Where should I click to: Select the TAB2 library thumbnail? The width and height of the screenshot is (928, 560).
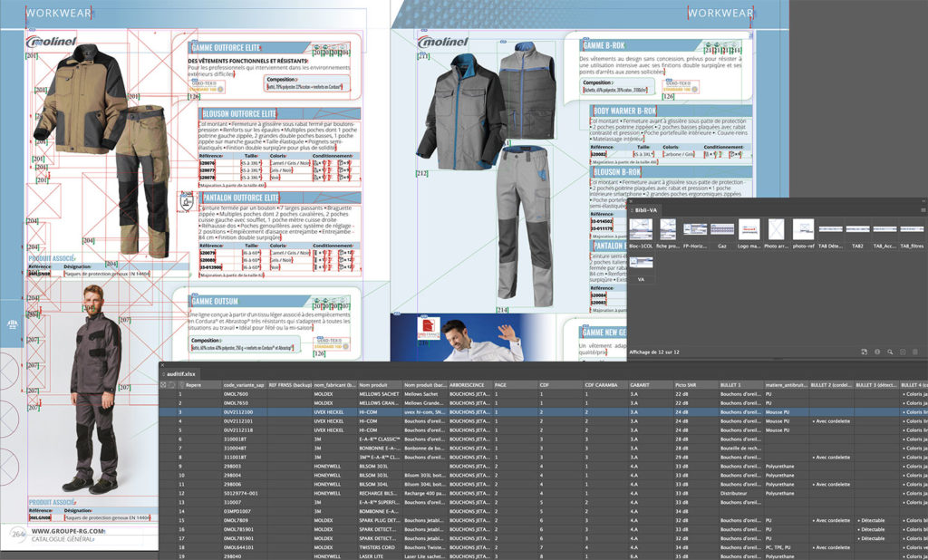(857, 229)
